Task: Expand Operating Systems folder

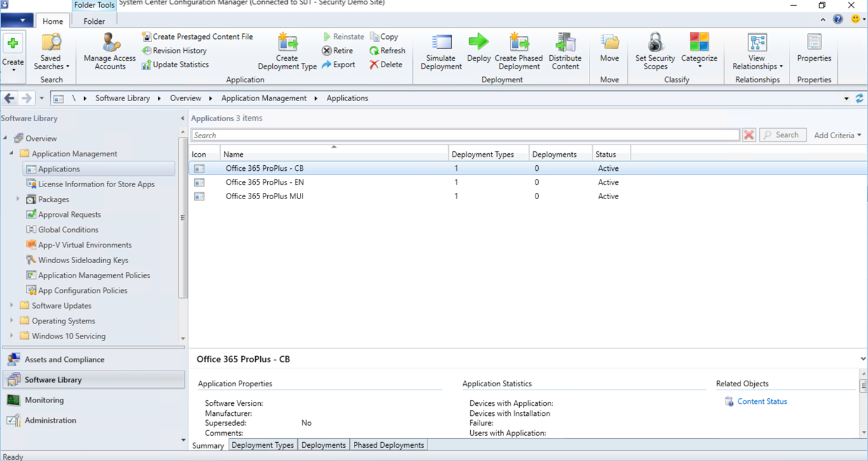Action: click(x=11, y=320)
